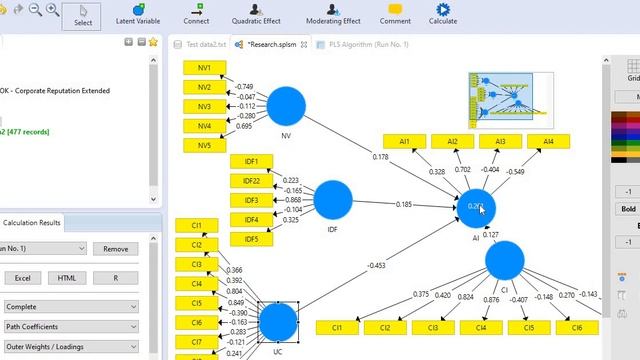Click the Remove button

pyautogui.click(x=116, y=249)
